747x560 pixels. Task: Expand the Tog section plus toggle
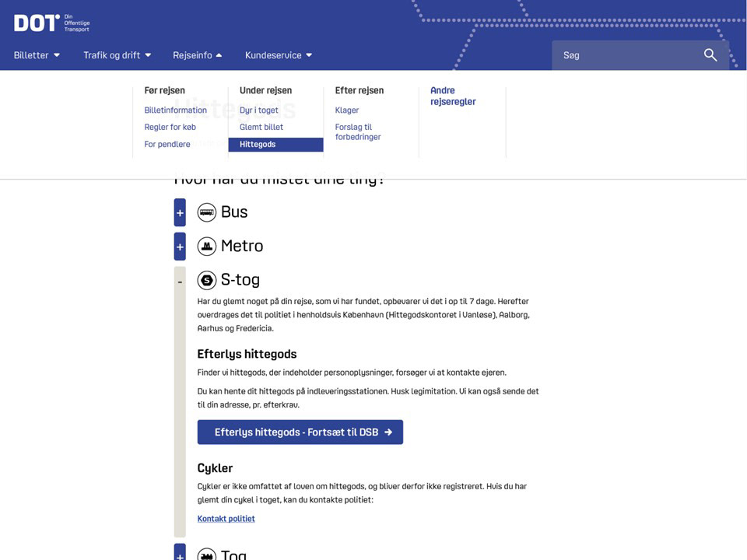(x=180, y=553)
